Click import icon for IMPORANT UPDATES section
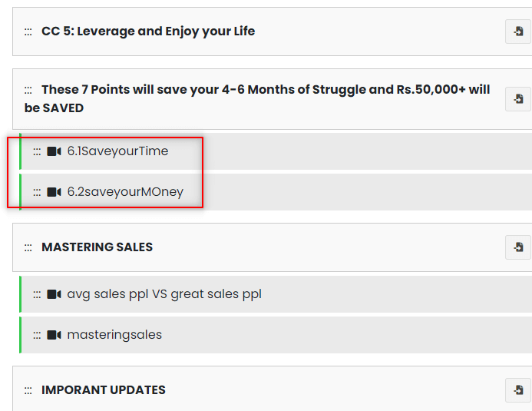This screenshot has width=532, height=411. pos(518,390)
